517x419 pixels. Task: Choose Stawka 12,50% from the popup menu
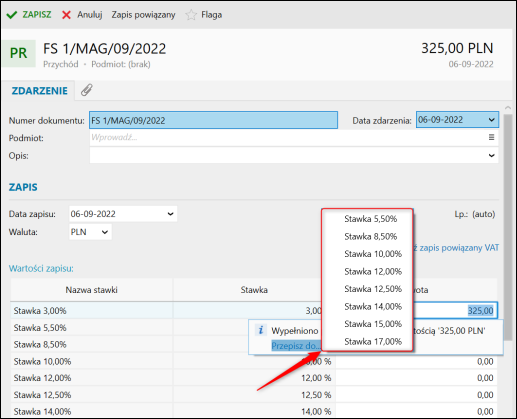(373, 289)
